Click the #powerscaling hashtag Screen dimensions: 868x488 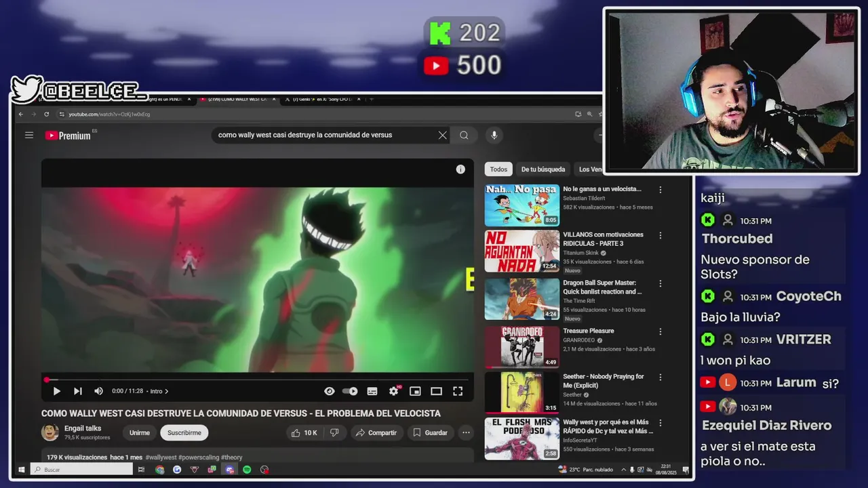(199, 457)
